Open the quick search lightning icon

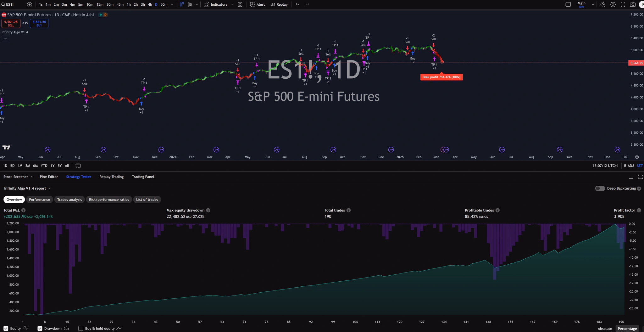[x=602, y=4]
